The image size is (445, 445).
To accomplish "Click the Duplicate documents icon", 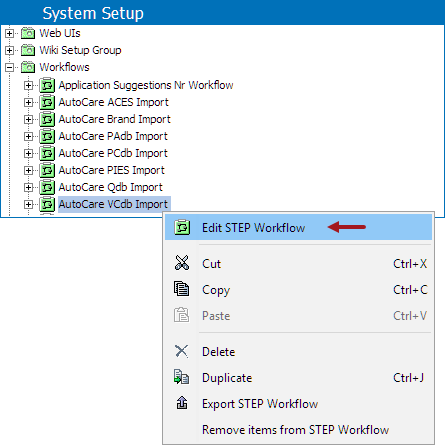I will 182,377.
